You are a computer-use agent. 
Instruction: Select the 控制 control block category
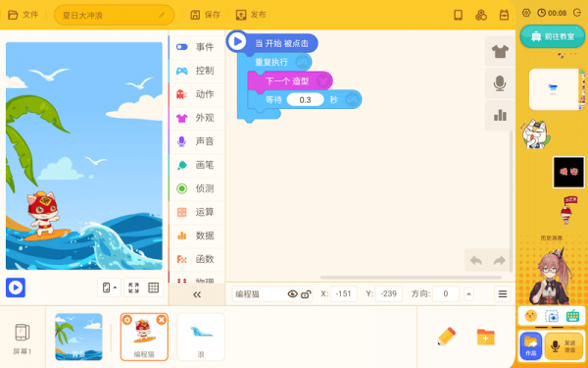pyautogui.click(x=197, y=71)
